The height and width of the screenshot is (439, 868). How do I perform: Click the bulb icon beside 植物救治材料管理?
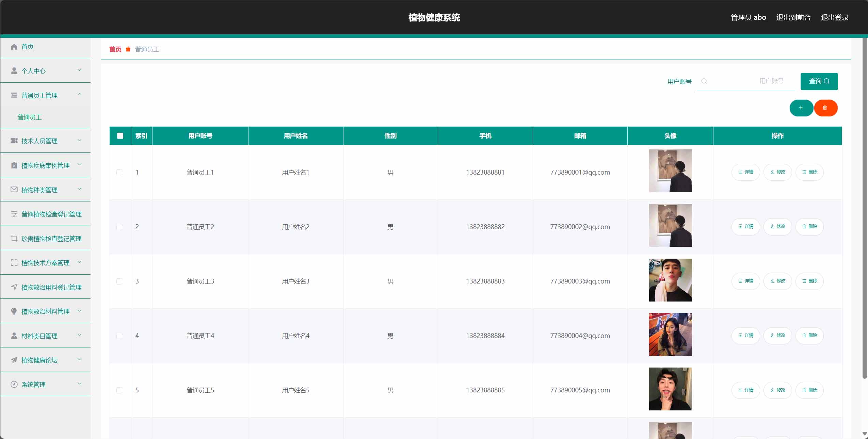14,311
